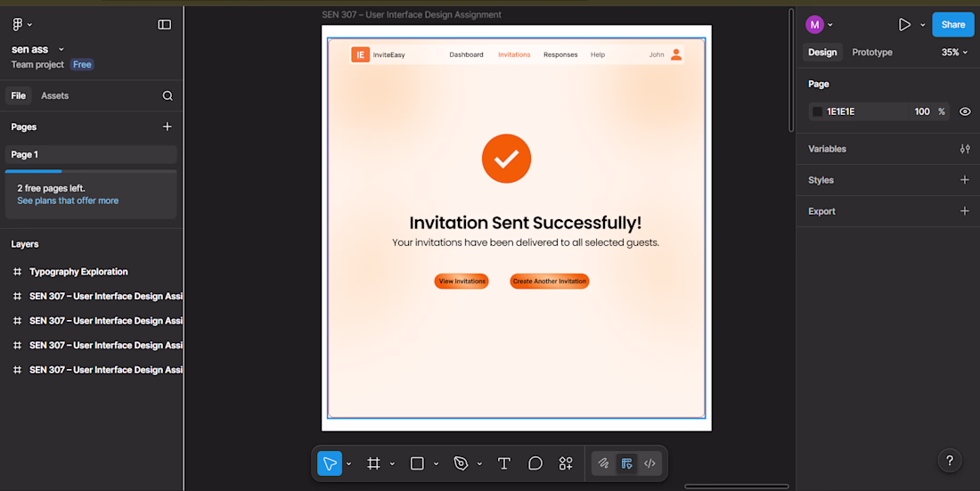
Task: Open Frame tool options chevron
Action: pyautogui.click(x=393, y=464)
